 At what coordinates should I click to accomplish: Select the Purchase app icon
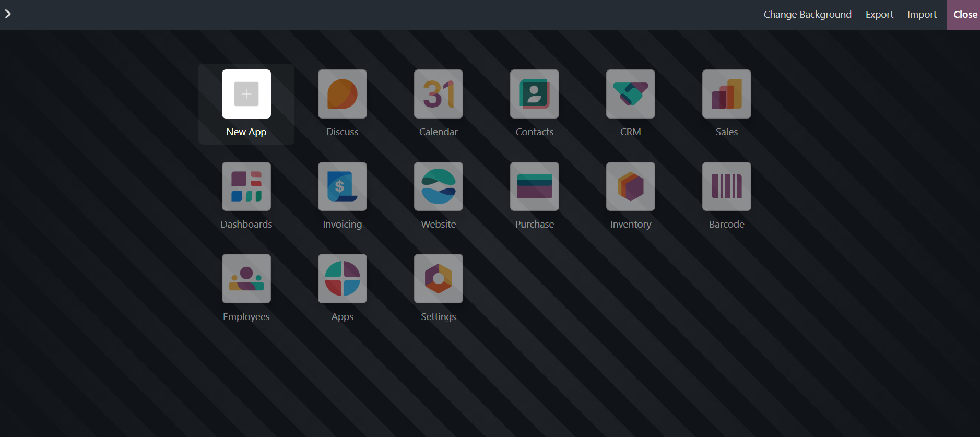pyautogui.click(x=534, y=187)
